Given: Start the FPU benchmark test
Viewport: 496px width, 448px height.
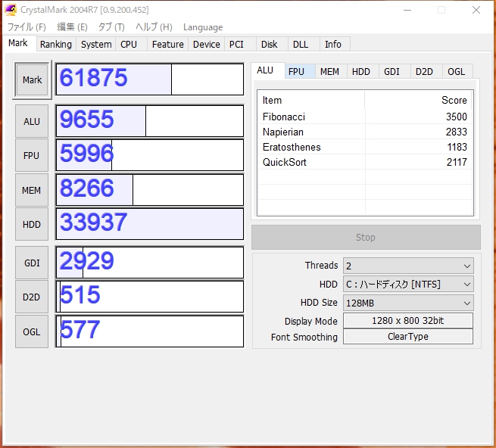Looking at the screenshot, I should (32, 155).
